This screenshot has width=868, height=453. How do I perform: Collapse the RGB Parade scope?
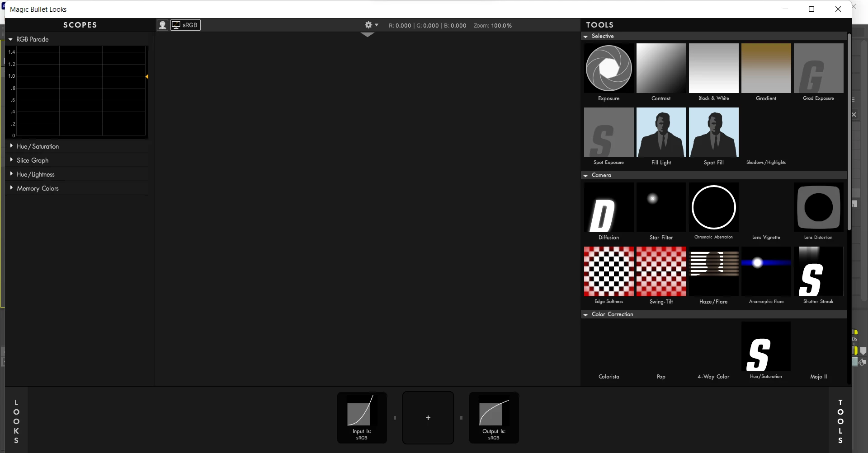tap(10, 39)
